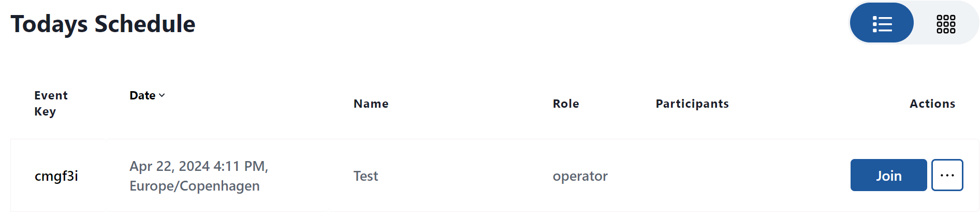
Task: Click the list bullet icon in view switcher
Action: [x=882, y=24]
